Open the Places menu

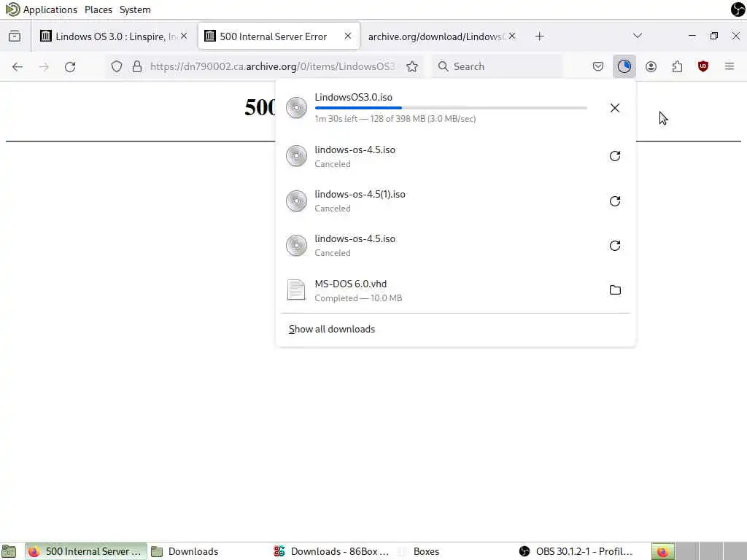[98, 9]
